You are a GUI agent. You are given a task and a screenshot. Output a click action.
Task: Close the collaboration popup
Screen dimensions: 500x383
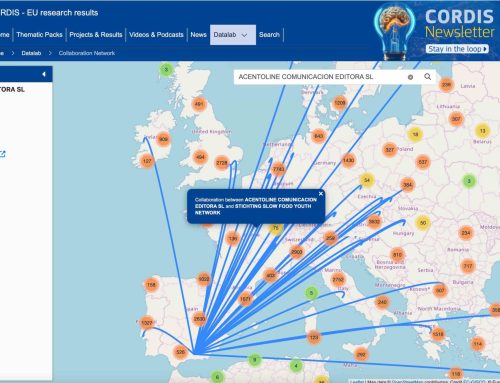click(321, 193)
